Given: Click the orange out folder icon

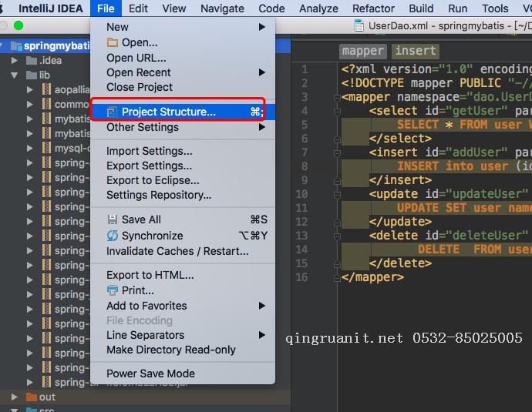Looking at the screenshot, I should point(32,397).
